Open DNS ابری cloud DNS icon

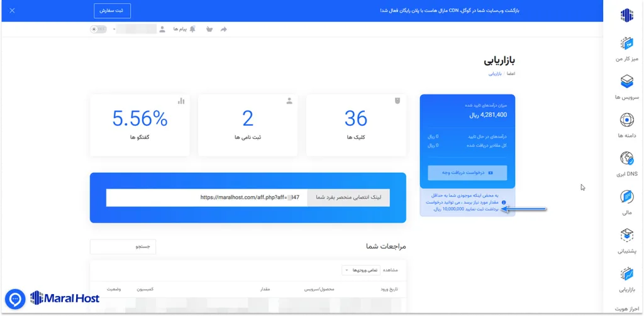pos(627,159)
